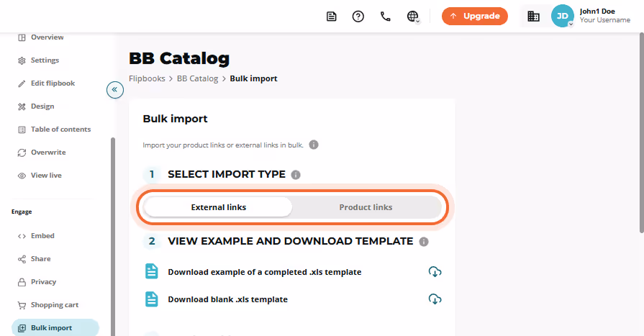Click info icon beside import description
644x336 pixels.
314,145
